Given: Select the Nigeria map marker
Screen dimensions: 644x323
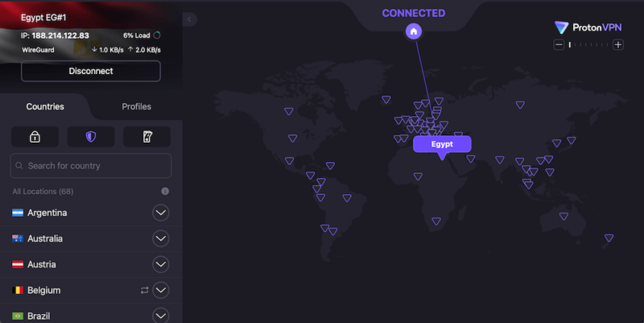Looking at the screenshot, I should [418, 176].
